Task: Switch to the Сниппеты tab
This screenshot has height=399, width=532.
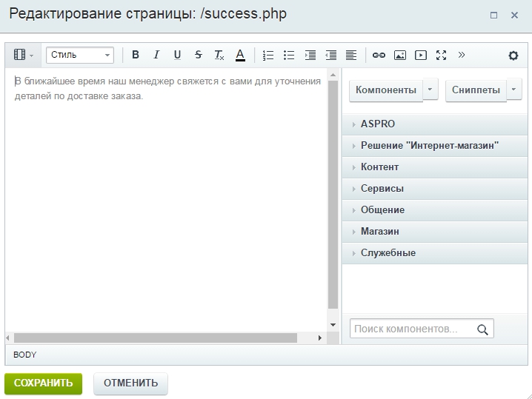Action: (476, 90)
